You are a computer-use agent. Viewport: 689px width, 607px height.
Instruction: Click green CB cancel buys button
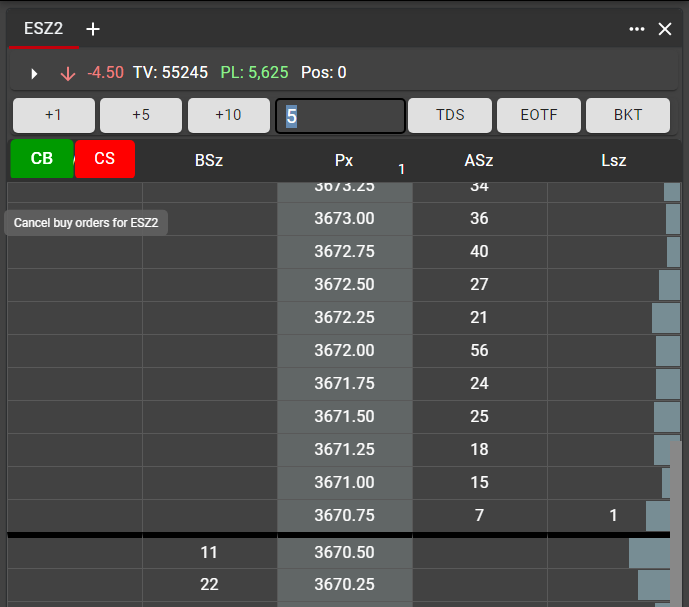[x=42, y=159]
